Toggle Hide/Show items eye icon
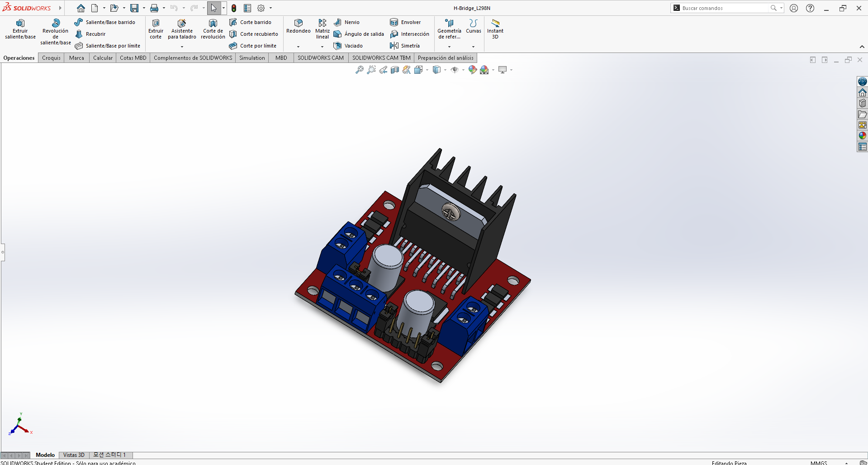868x465 pixels. 455,70
